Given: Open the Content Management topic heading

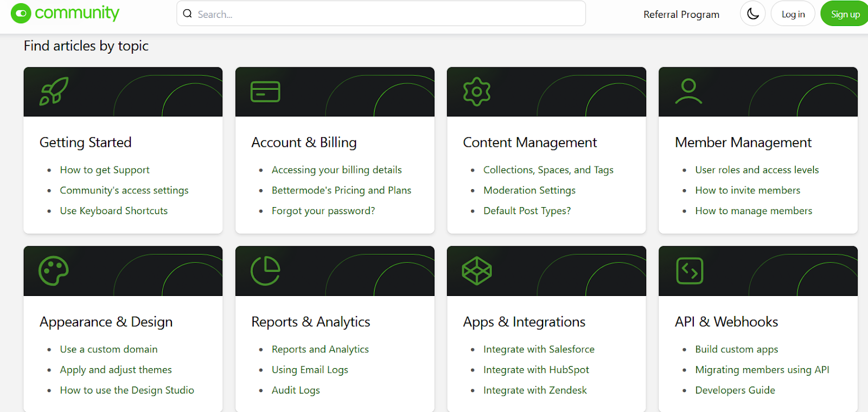Looking at the screenshot, I should (530, 143).
